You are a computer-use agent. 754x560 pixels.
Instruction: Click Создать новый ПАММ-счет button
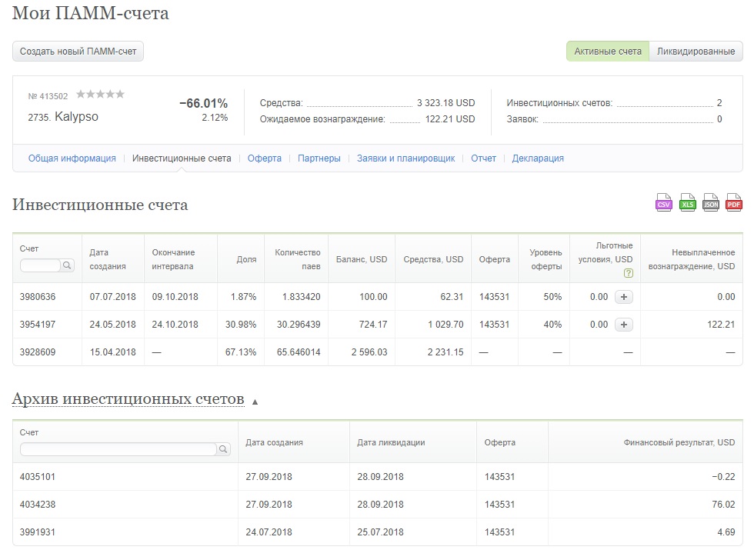coord(78,52)
